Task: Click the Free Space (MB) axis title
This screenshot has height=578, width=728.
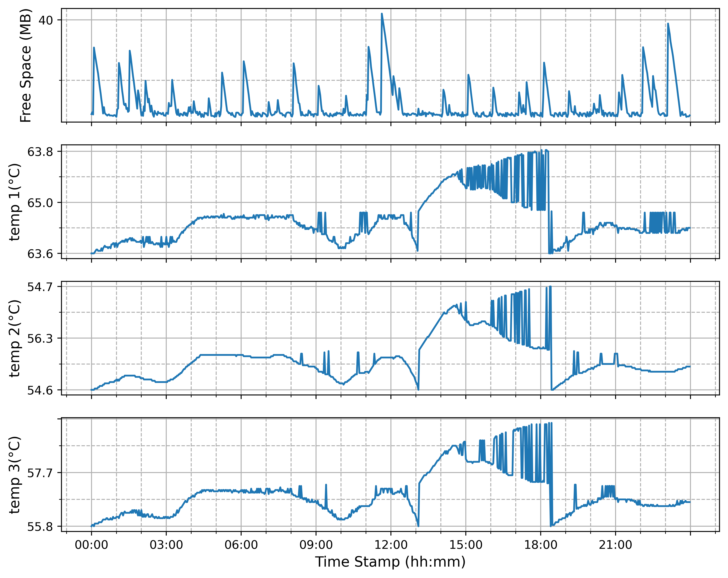Action: coord(26,66)
